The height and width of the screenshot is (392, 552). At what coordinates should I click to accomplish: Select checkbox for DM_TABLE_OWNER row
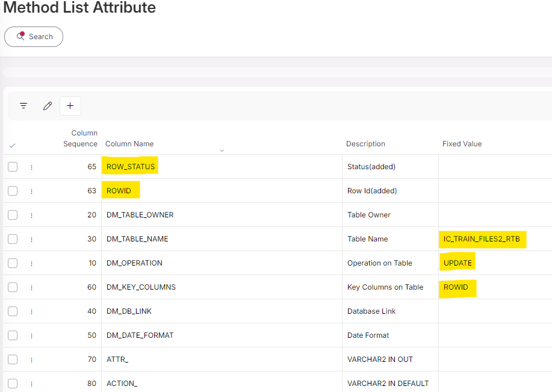point(13,215)
